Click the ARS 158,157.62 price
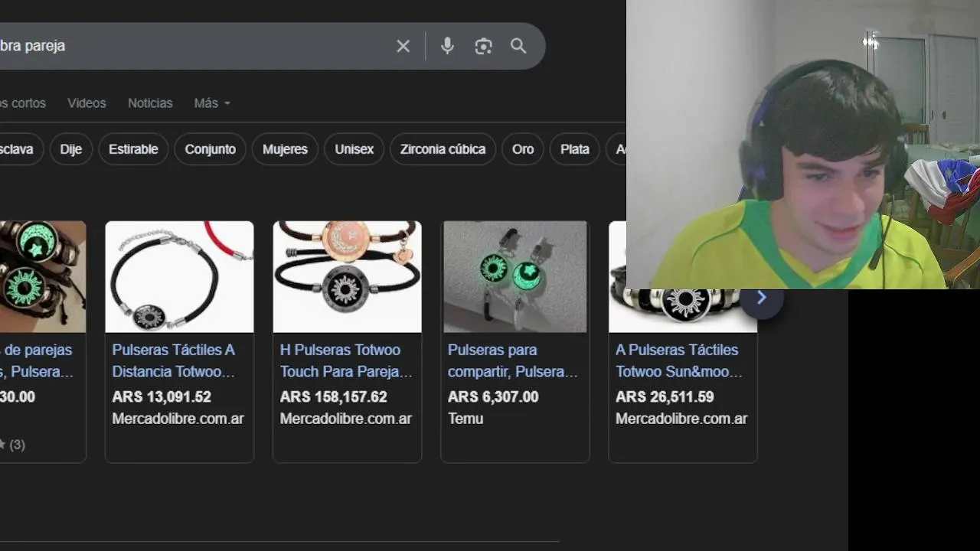 [x=334, y=397]
